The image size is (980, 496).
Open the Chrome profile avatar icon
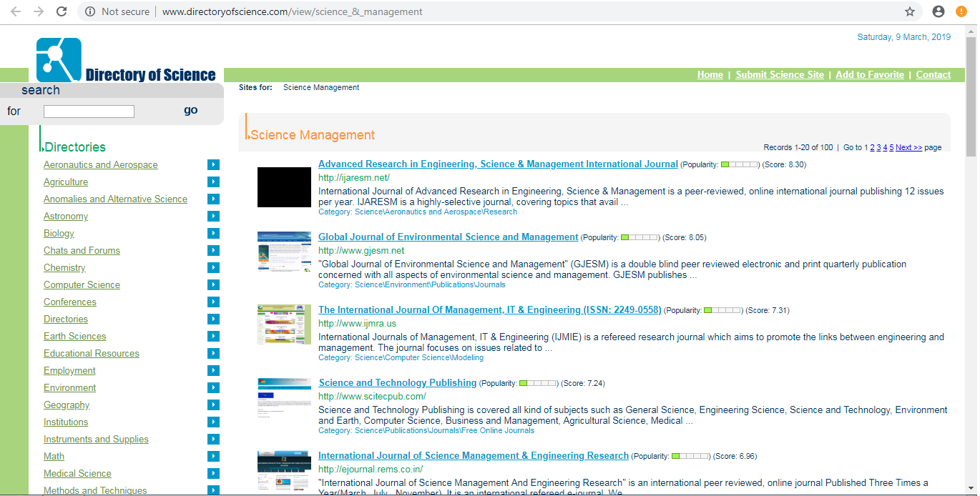point(939,11)
